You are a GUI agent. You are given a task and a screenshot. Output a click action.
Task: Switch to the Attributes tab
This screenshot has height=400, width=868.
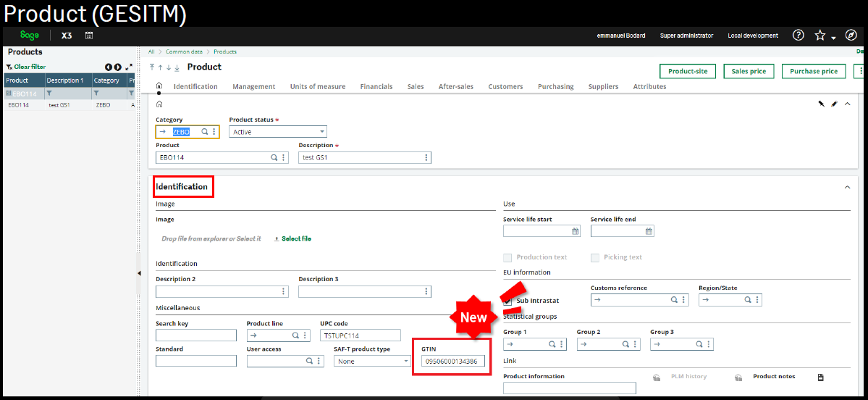click(649, 86)
